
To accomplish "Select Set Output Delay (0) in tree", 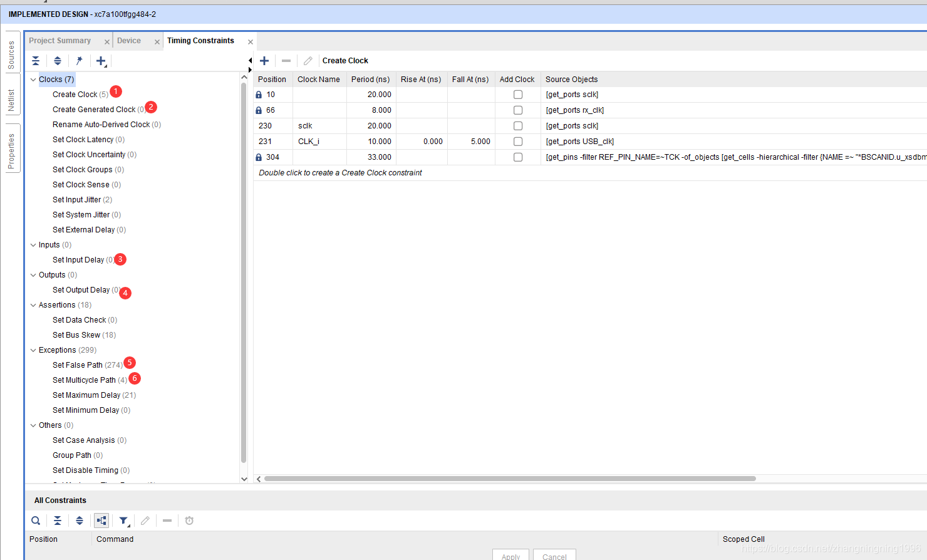I will click(86, 290).
